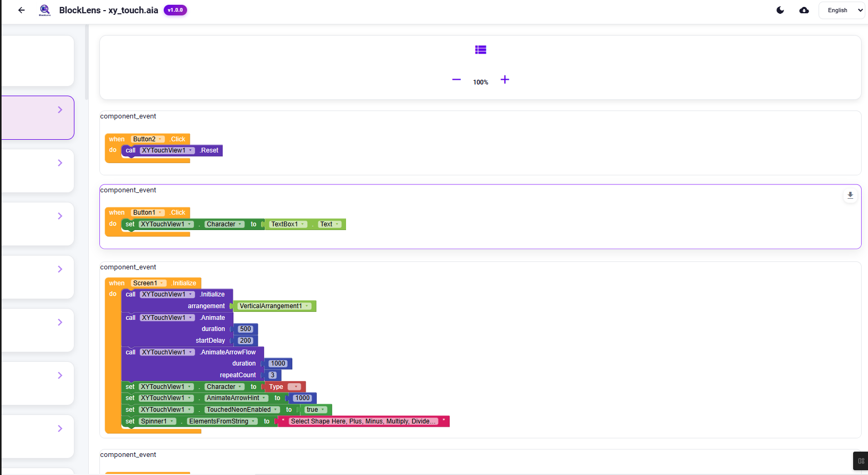The height and width of the screenshot is (475, 868).
Task: Toggle the true boolean value block
Action: tap(316, 410)
